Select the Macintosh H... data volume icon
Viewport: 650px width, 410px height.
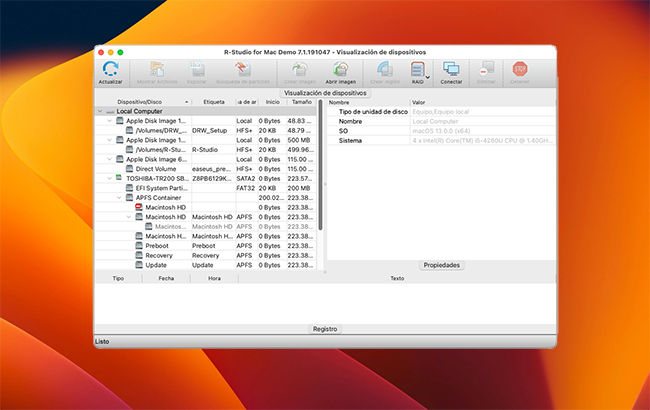(139, 236)
